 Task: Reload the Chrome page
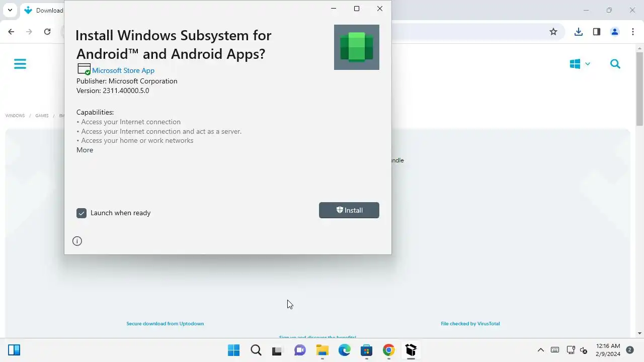[x=47, y=32]
